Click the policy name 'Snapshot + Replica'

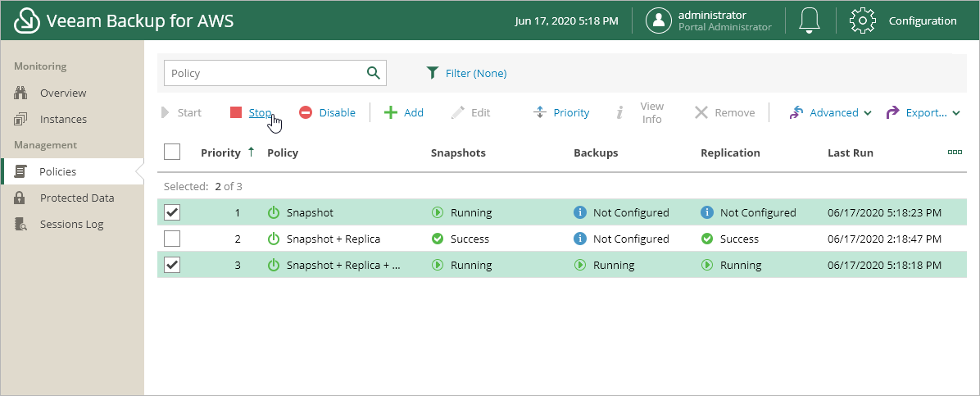333,239
